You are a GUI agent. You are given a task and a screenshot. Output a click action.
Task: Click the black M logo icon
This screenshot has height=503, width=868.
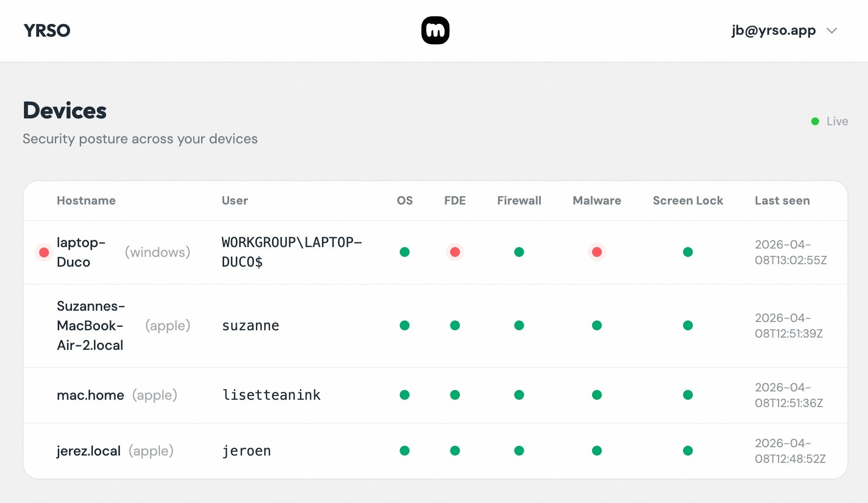(435, 30)
